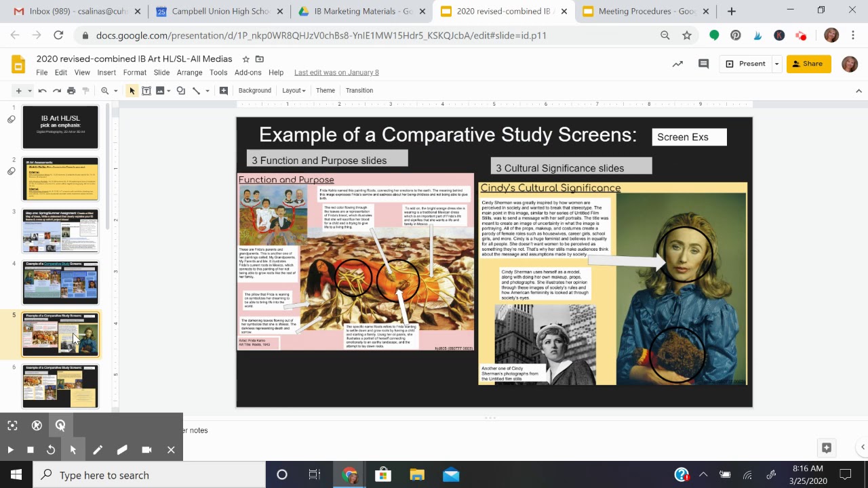
Task: Select slide 4 thumbnail in filmstrip
Action: (x=60, y=283)
